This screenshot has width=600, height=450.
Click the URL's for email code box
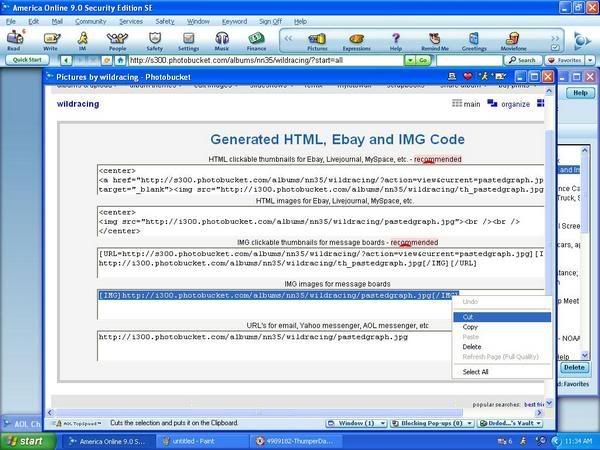[x=275, y=346]
